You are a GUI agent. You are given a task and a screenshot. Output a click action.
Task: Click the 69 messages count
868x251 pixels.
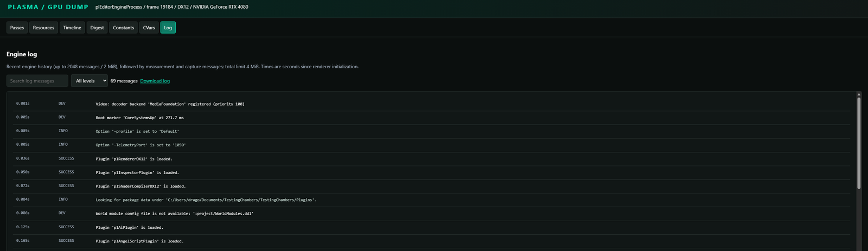pos(124,81)
